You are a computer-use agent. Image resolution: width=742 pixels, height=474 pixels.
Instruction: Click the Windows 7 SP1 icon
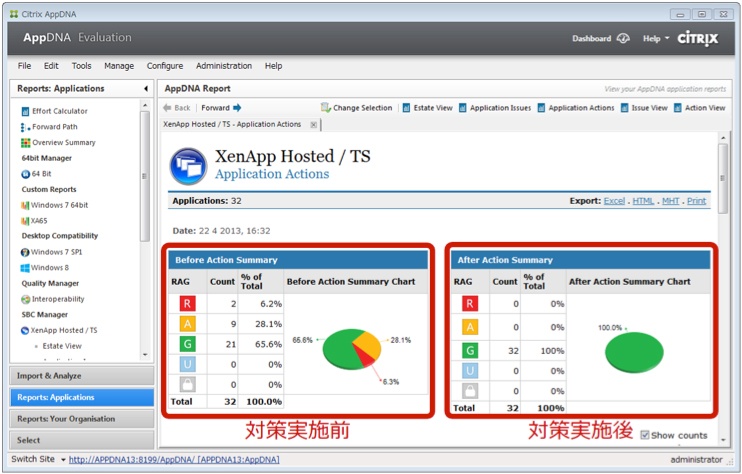[x=25, y=252]
